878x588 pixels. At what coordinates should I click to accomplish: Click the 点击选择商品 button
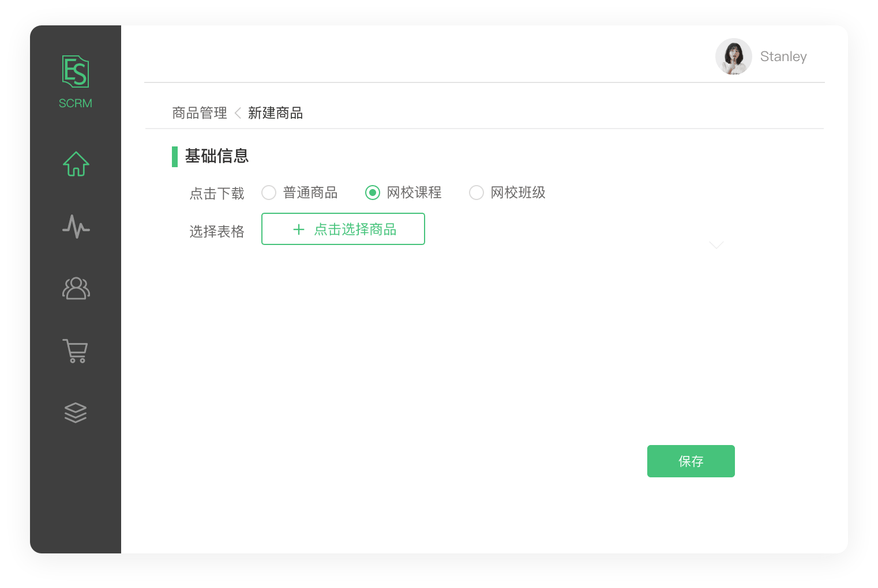click(343, 229)
